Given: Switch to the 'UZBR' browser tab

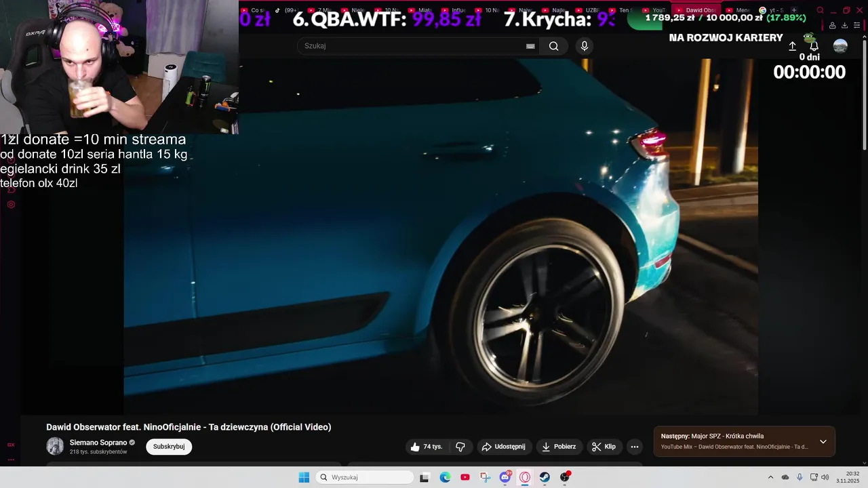Looking at the screenshot, I should point(589,10).
